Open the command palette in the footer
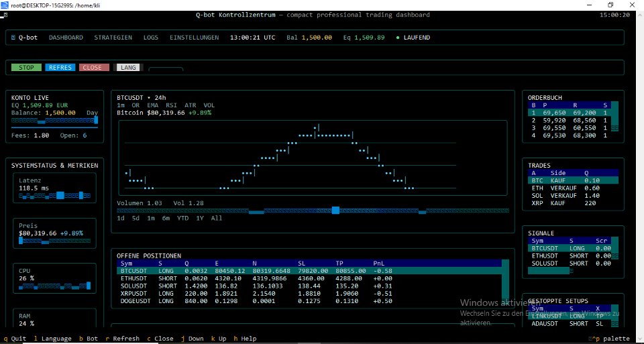Image resolution: width=644 pixels, height=344 pixels. pyautogui.click(x=608, y=339)
